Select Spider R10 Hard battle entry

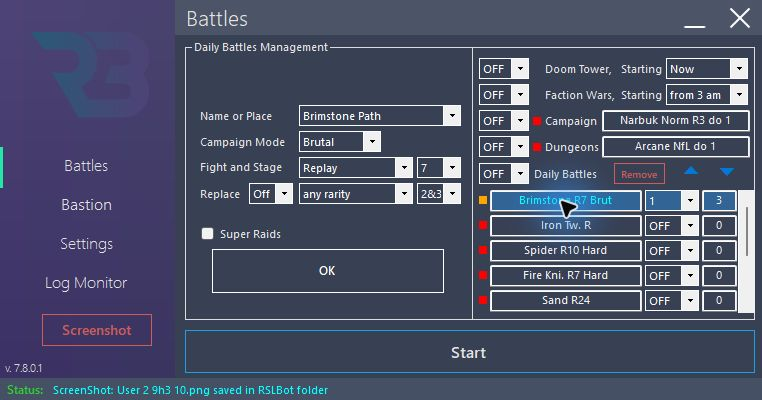tap(565, 250)
